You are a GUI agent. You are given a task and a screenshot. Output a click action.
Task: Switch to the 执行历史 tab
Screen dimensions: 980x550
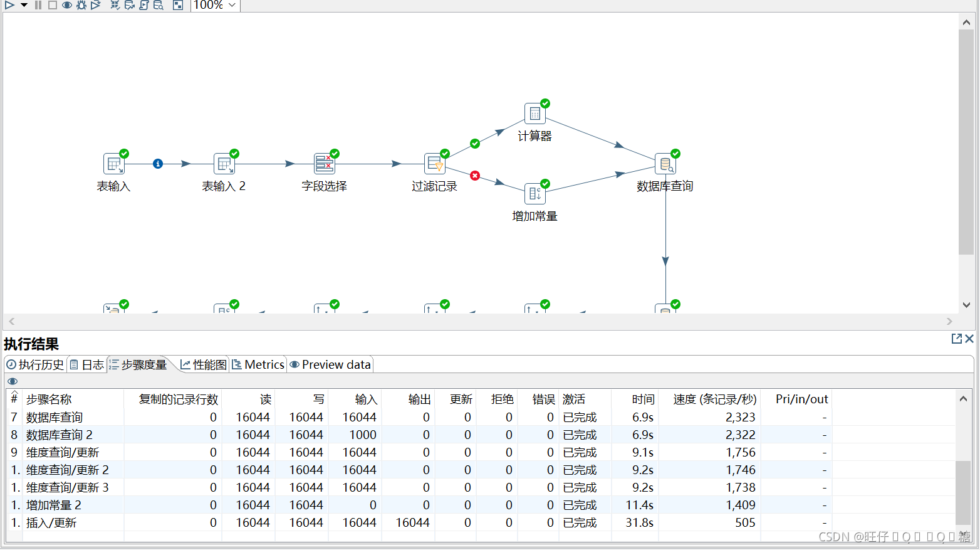(35, 364)
